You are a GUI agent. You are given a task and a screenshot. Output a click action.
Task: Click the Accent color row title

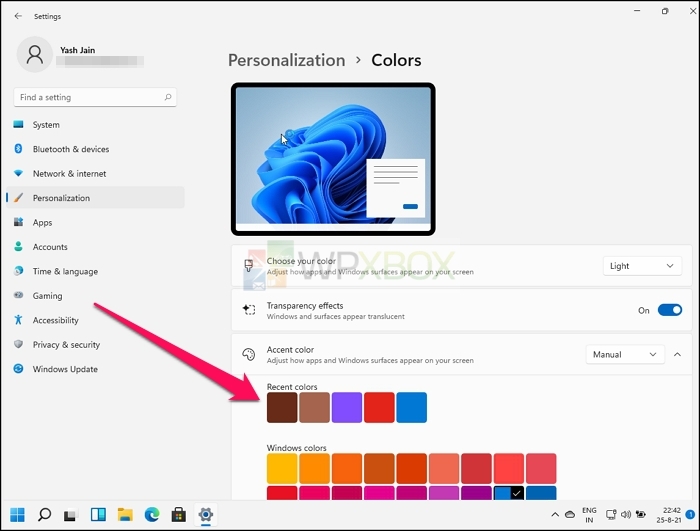tap(290, 350)
